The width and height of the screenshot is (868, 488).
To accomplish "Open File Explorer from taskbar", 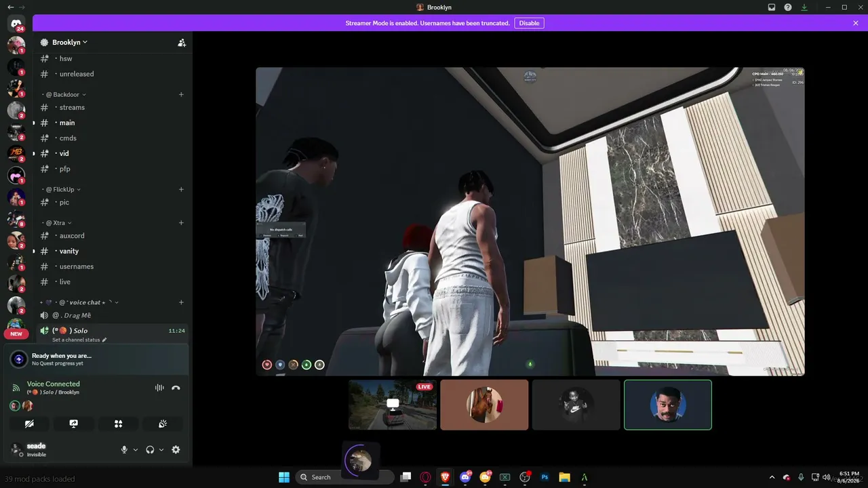I will point(564,477).
